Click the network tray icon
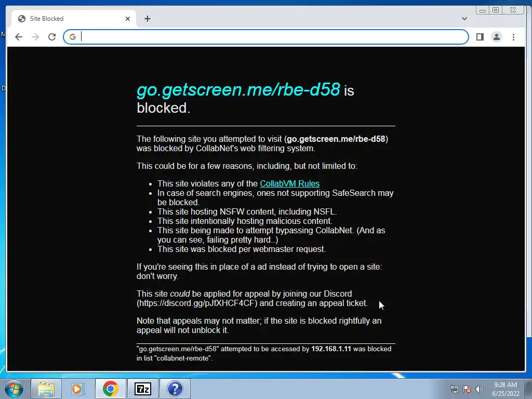532x399 pixels. (454, 389)
